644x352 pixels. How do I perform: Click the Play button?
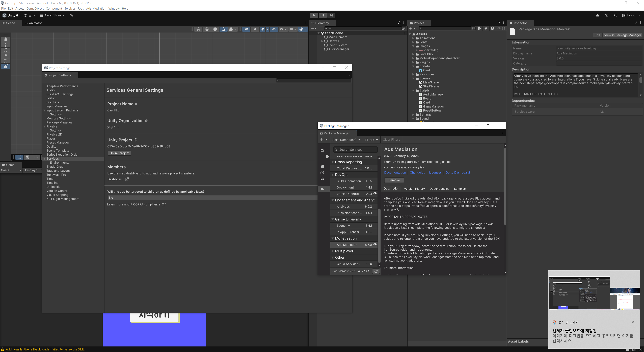(x=314, y=15)
